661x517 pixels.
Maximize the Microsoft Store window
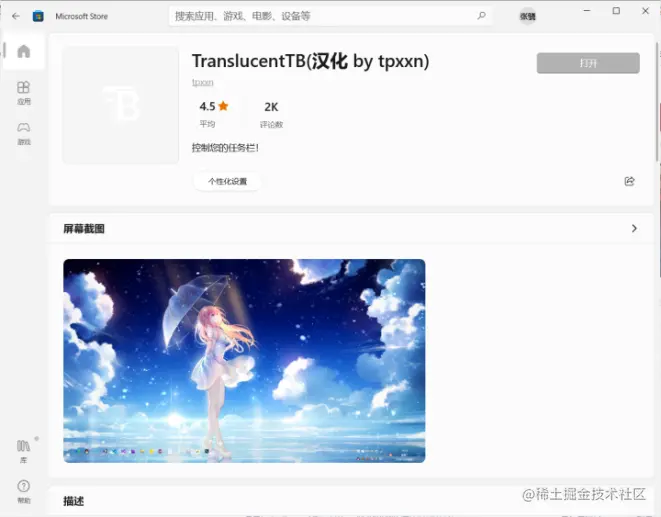click(x=616, y=11)
